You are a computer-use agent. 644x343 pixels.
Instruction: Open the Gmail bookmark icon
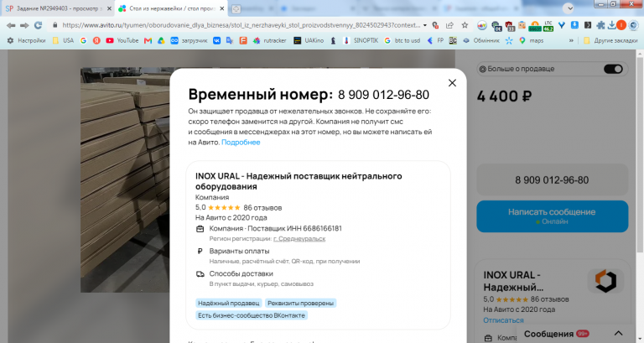148,40
